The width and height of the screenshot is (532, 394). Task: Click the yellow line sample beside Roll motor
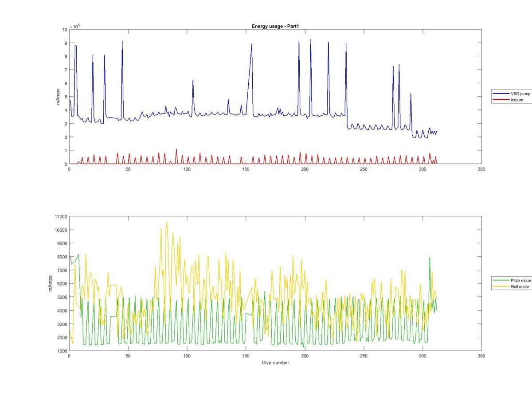pyautogui.click(x=501, y=287)
